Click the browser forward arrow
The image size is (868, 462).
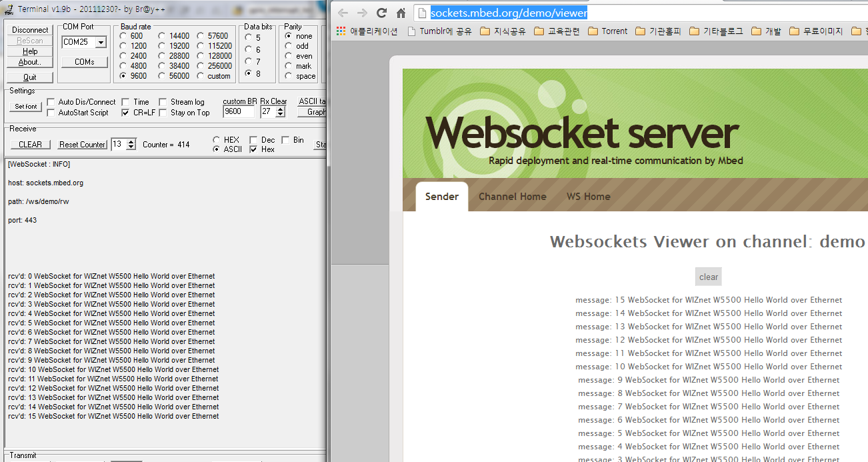[x=362, y=13]
